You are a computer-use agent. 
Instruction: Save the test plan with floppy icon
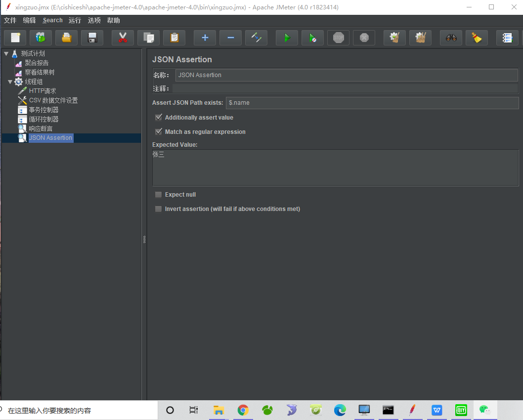click(92, 38)
